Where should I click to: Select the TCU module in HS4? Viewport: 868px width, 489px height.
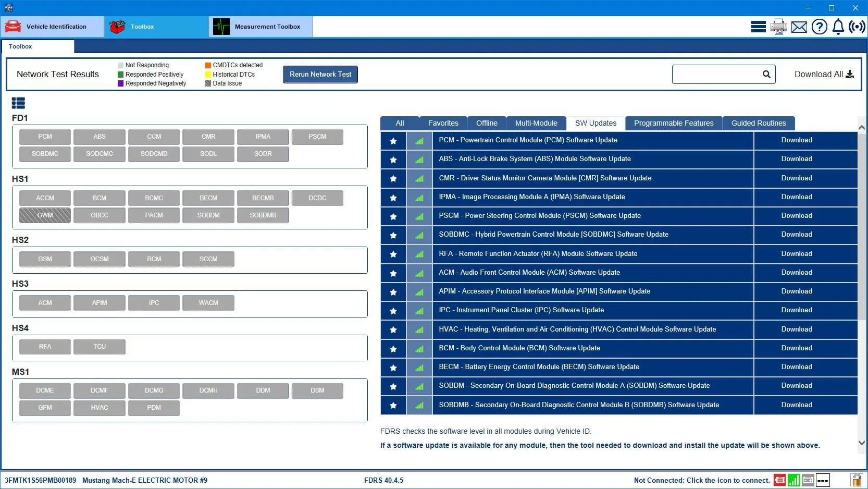100,347
